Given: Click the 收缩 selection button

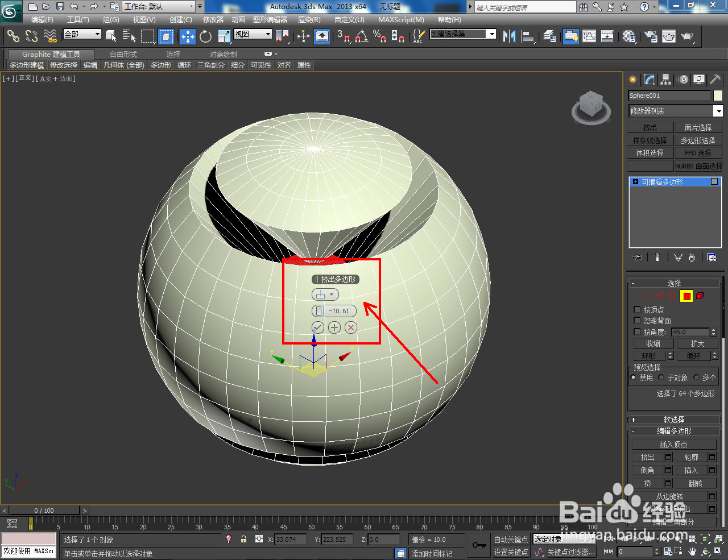Looking at the screenshot, I should click(653, 343).
